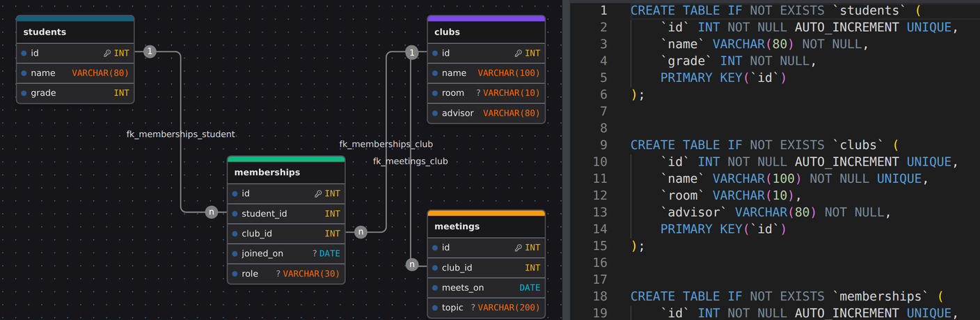Click the blue dot of memberships role field

point(235,274)
